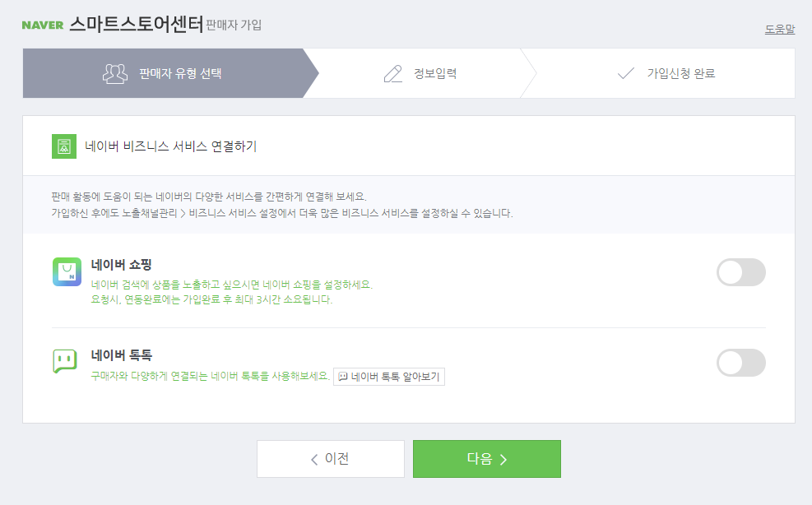Screen dimensions: 812x505
Task: Select the 정보입력 step tab
Action: click(420, 73)
